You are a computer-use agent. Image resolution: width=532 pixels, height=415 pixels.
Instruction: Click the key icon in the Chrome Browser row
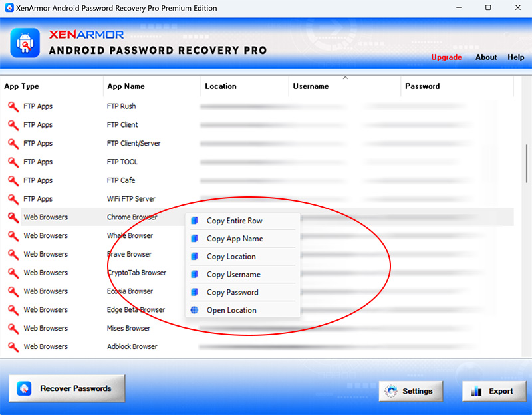[13, 217]
